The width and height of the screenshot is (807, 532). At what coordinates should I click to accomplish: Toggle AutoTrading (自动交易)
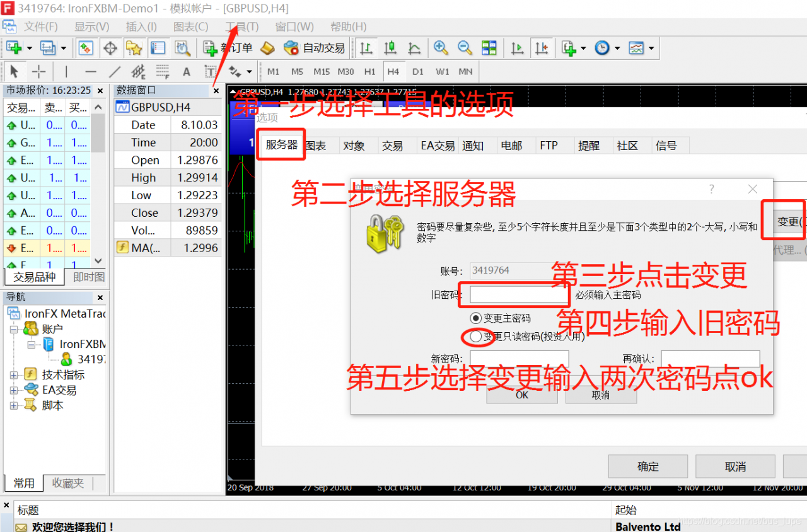(314, 48)
